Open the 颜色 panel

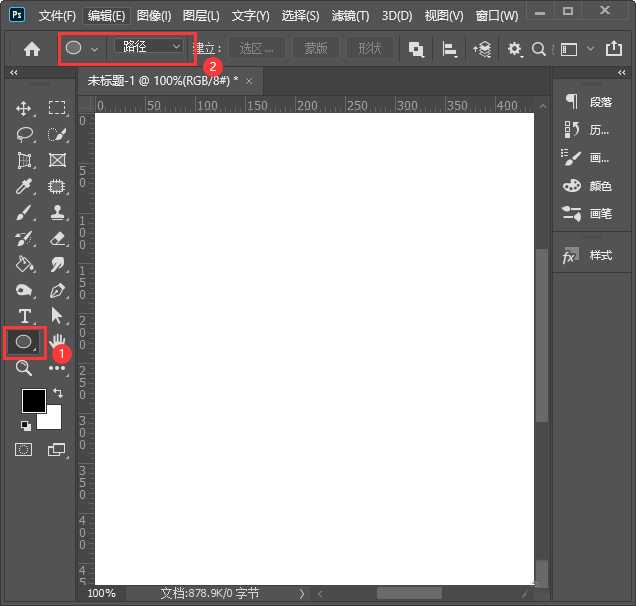click(x=588, y=185)
